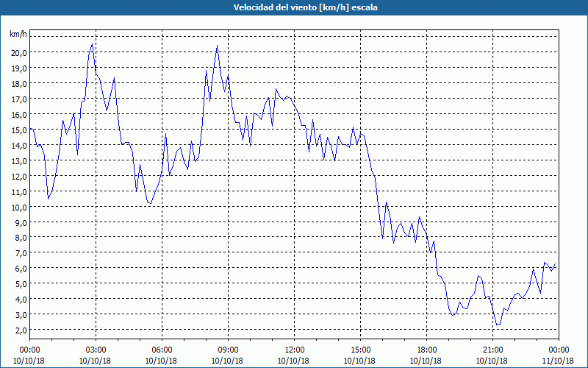This screenshot has height=368, width=588.
Task: Click the '19,0' y-axis value
Action: [x=19, y=68]
